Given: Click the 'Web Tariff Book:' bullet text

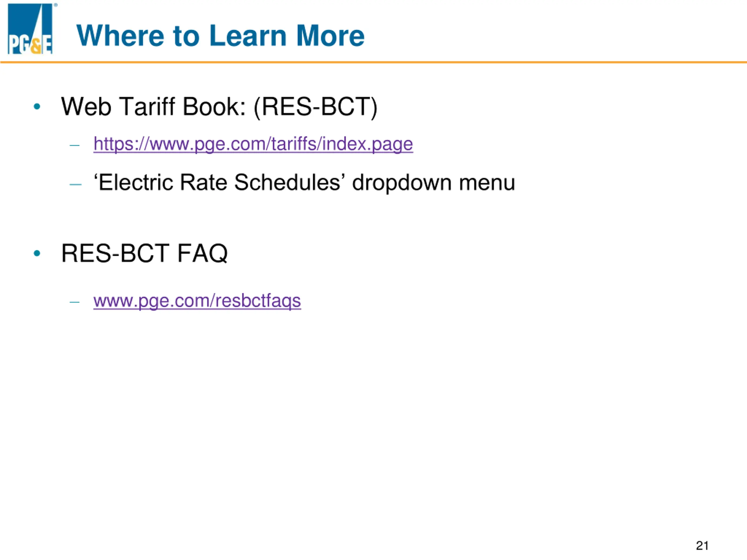Looking at the screenshot, I should pyautogui.click(x=153, y=107).
